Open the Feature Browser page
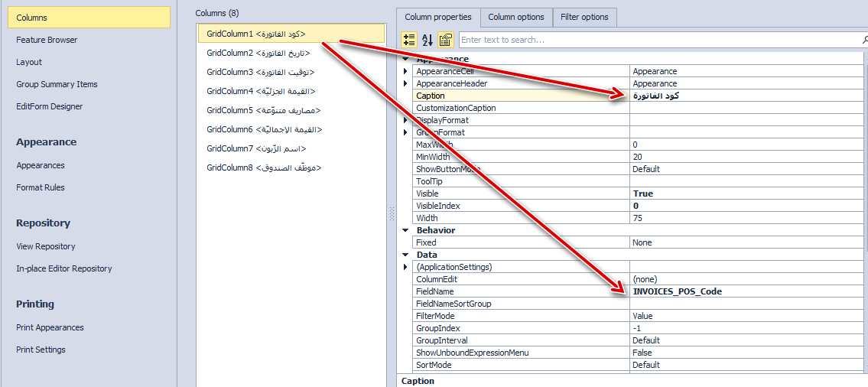The image size is (868, 387). [x=47, y=40]
